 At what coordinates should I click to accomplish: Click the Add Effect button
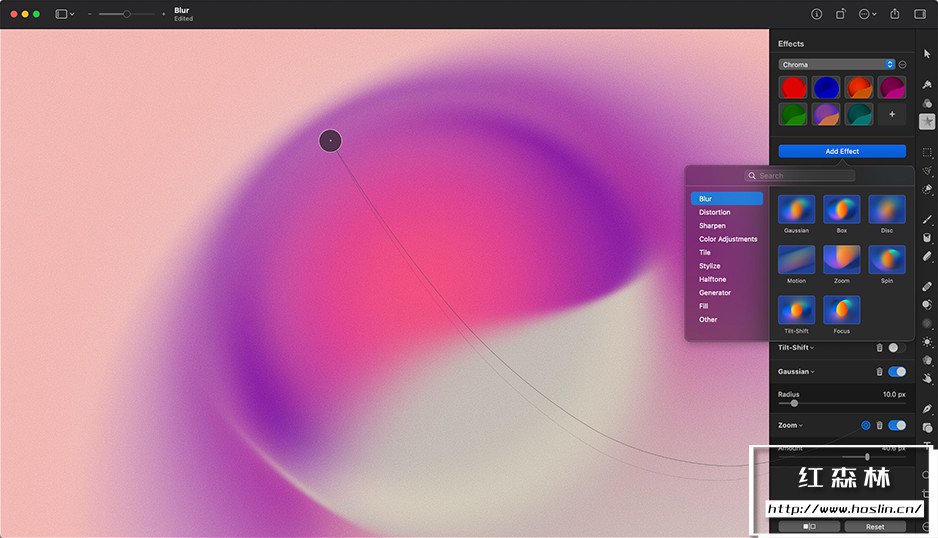click(x=842, y=151)
